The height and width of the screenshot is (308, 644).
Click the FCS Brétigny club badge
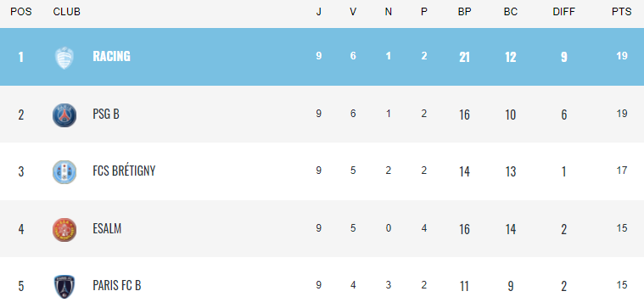[64, 172]
